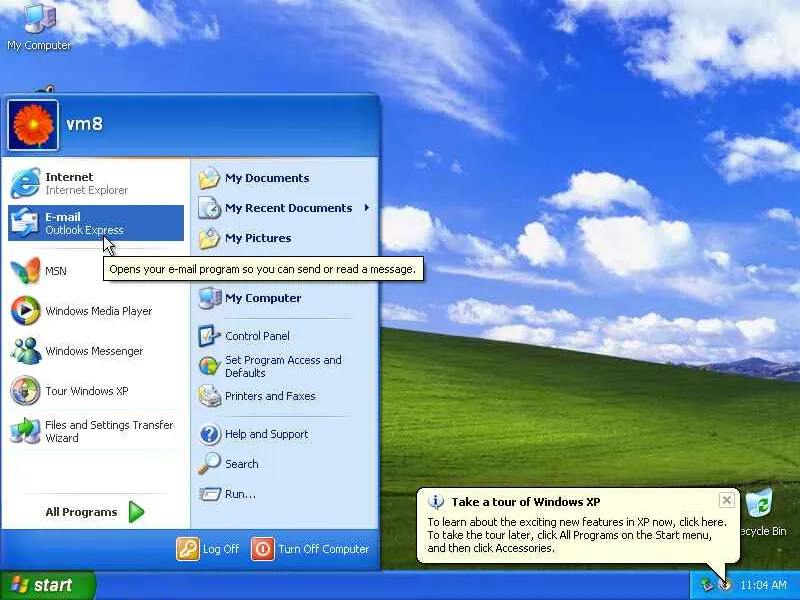Image resolution: width=800 pixels, height=600 pixels.
Task: Click the network tray icon in taskbar
Action: coord(706,585)
